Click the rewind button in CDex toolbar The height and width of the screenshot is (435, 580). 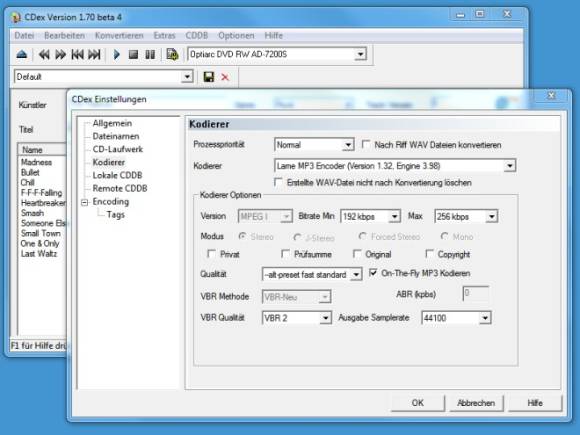[44, 55]
